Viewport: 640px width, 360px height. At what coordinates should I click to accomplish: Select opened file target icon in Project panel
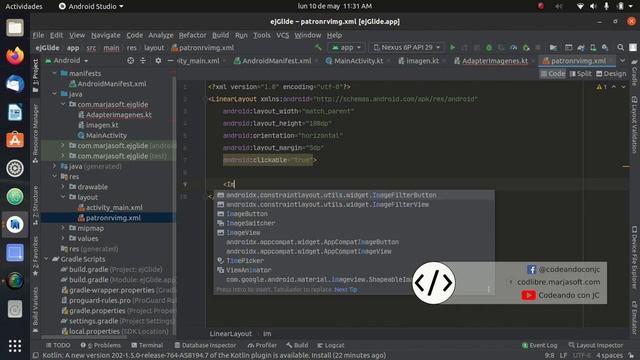click(130, 61)
